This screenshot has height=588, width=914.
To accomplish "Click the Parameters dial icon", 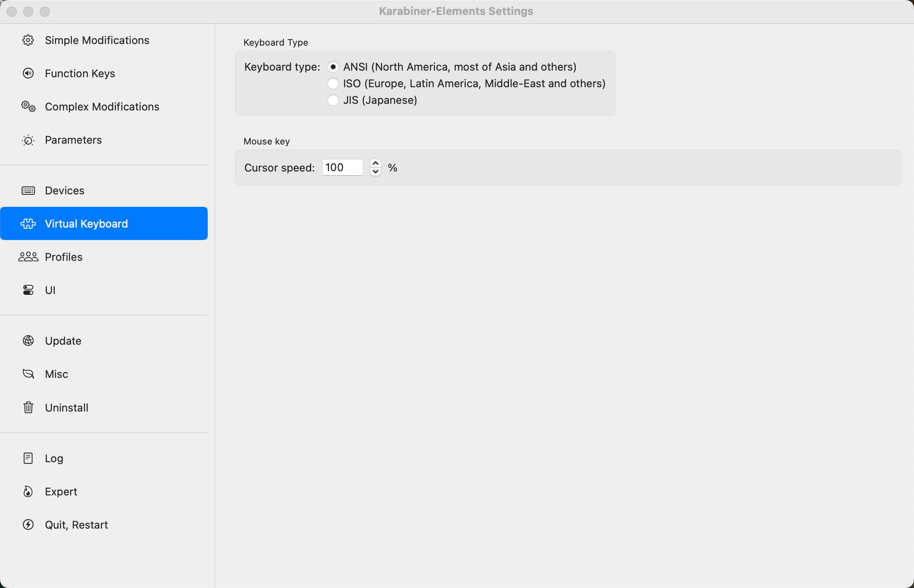I will [x=28, y=140].
